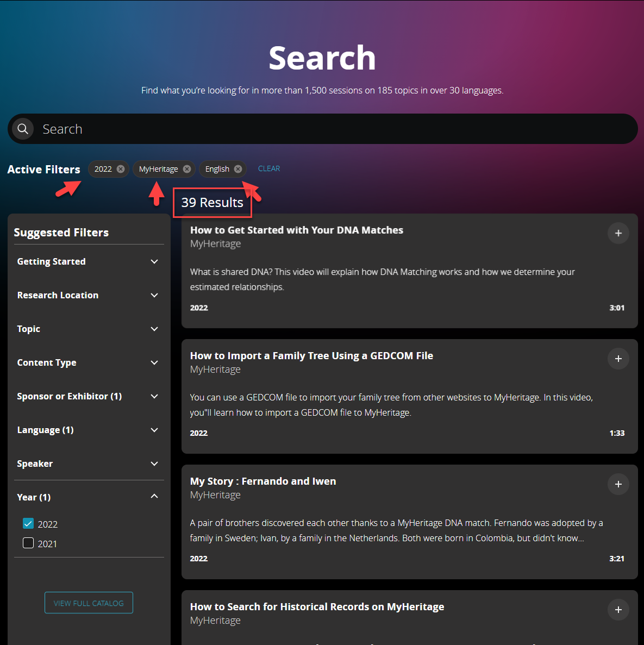Open 'My Story : Fernando and Iwen' session
Screen dimensions: 644x645
coord(263,481)
